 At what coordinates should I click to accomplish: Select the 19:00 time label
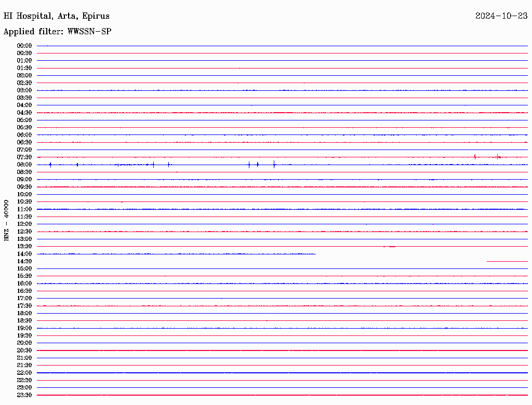(24, 328)
